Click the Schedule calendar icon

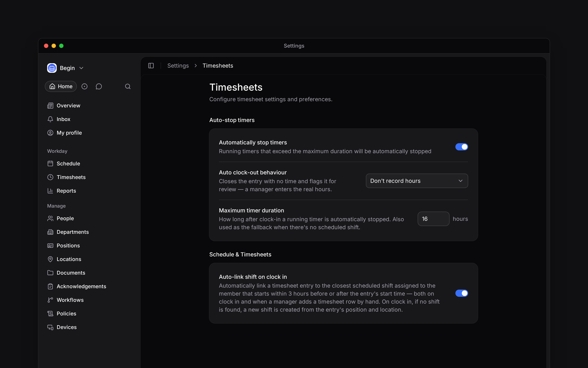50,164
